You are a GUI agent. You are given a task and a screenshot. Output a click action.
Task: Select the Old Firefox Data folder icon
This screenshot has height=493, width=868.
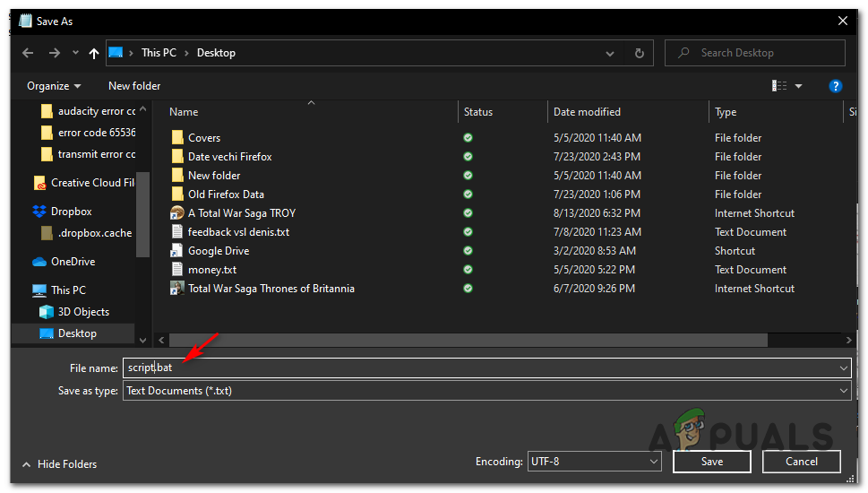pos(177,194)
